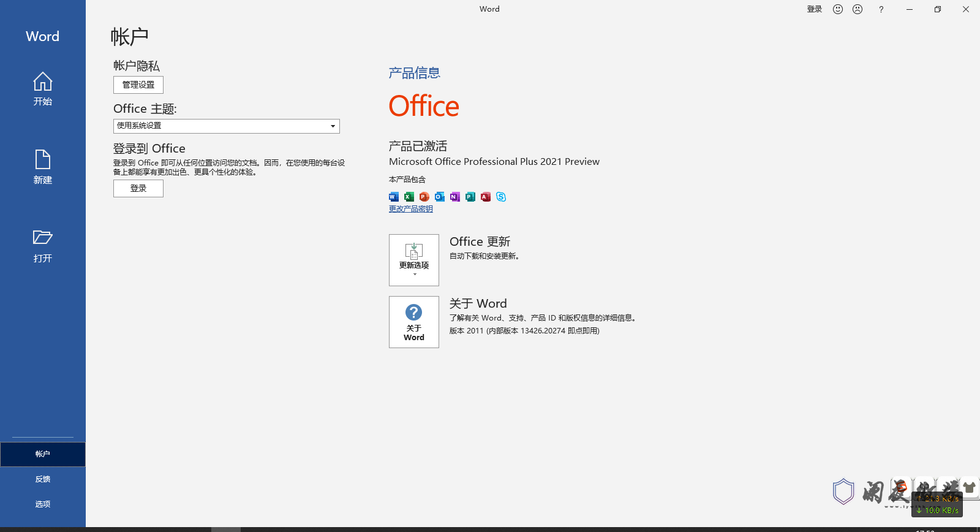Open the About Word (关于 Word) button
This screenshot has height=532, width=980.
click(x=414, y=322)
